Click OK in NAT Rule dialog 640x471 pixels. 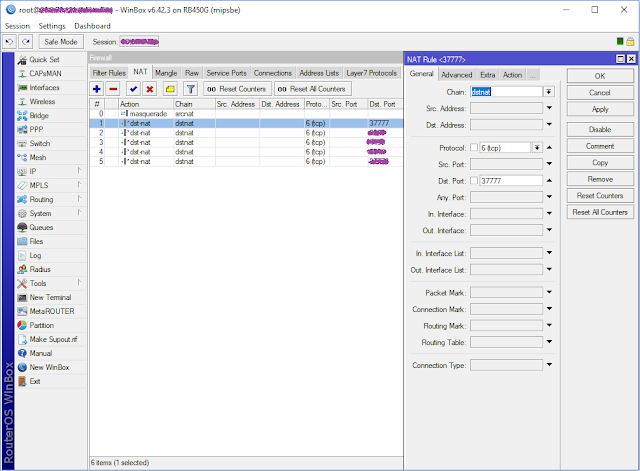click(600, 76)
